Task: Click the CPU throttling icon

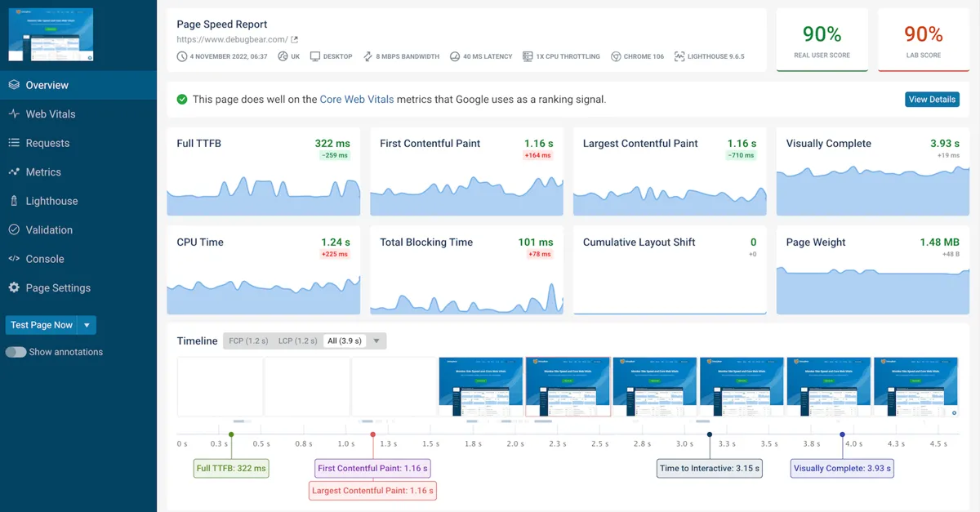Action: [528, 56]
